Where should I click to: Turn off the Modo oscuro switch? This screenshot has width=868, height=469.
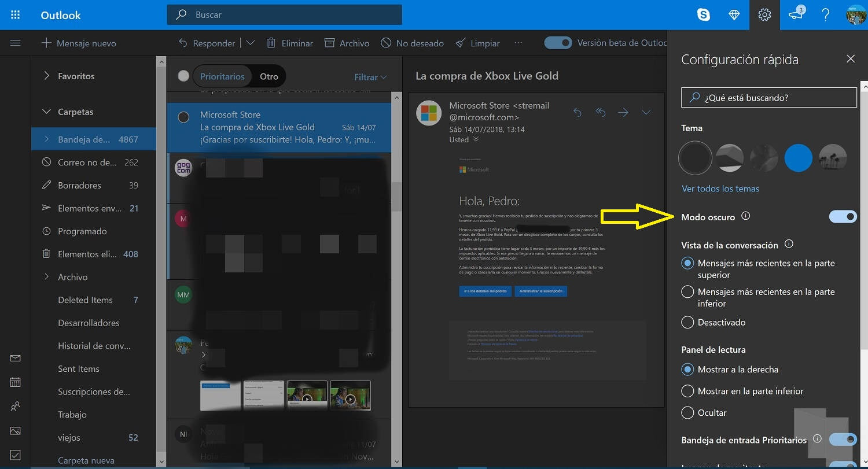pyautogui.click(x=843, y=217)
